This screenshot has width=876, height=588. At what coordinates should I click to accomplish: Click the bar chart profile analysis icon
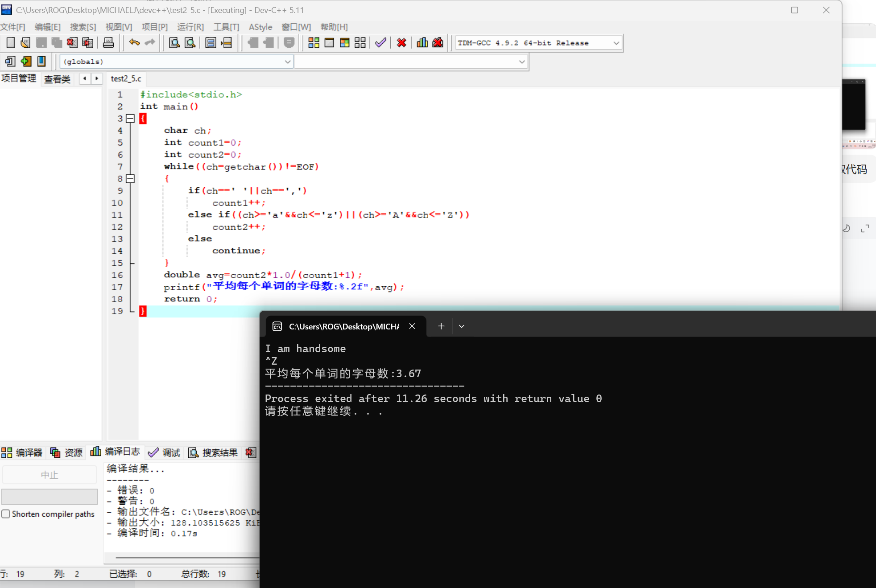422,43
